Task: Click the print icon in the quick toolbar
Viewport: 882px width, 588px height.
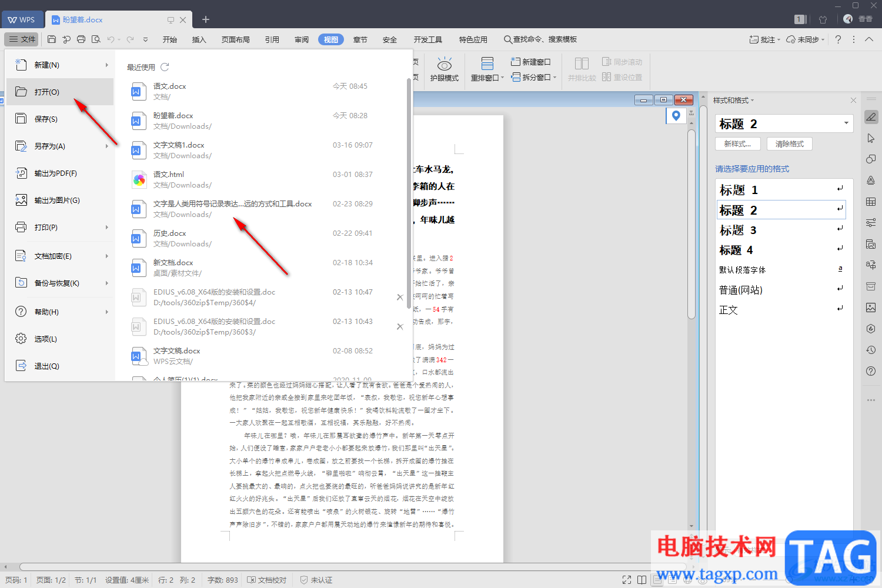Action: click(81, 39)
